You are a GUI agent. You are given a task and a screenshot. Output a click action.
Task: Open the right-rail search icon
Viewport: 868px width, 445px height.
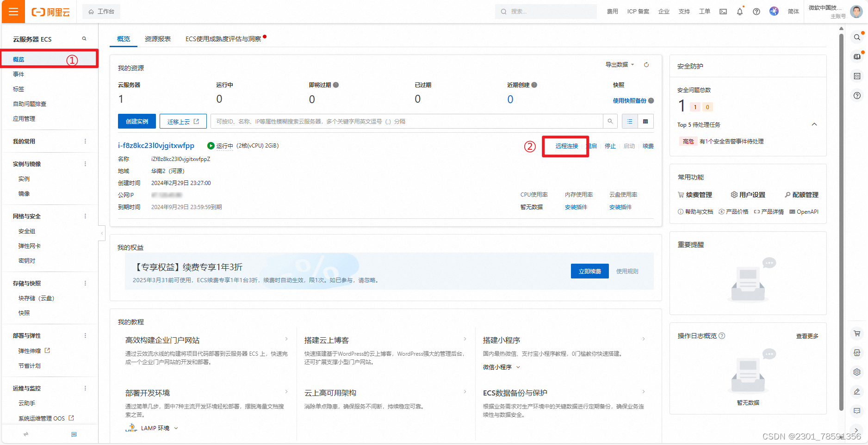click(x=857, y=37)
